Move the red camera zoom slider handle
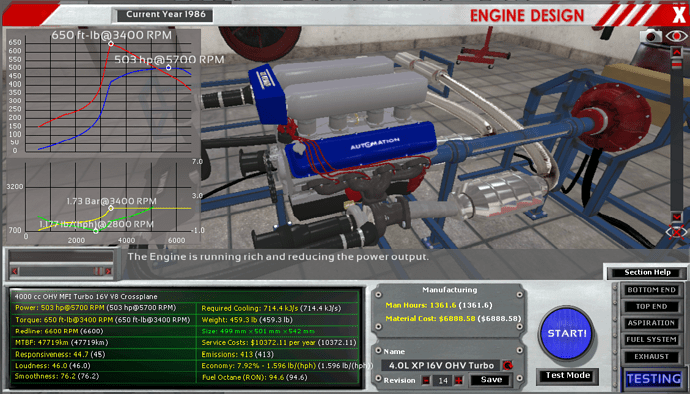 tap(676, 64)
